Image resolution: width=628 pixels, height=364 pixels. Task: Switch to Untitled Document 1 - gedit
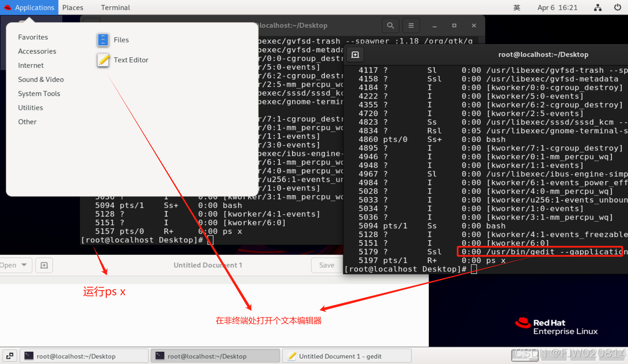(x=347, y=356)
